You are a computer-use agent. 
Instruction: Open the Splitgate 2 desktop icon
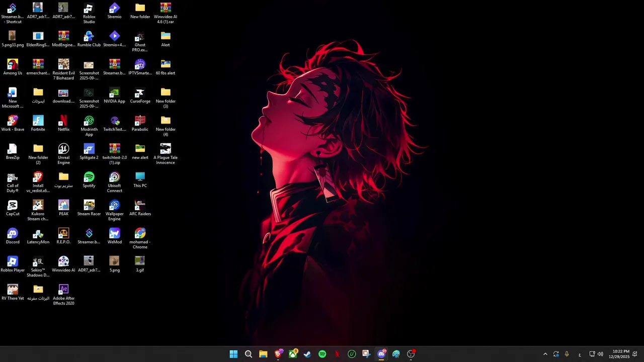[x=89, y=152]
